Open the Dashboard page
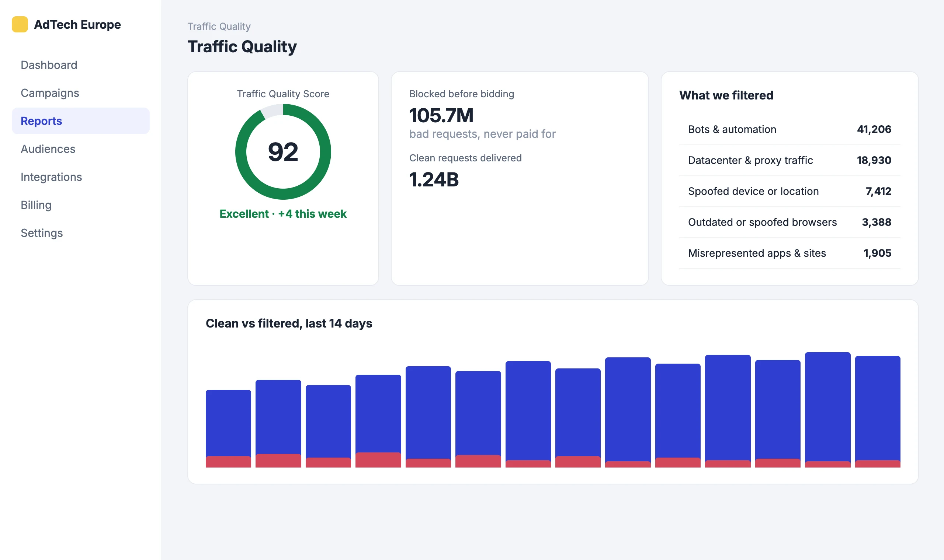Viewport: 944px width, 560px height. [80, 65]
